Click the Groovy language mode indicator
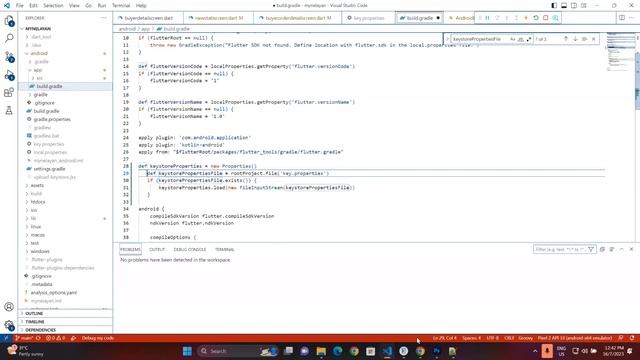Viewport: 640px width, 360px height. coord(525,338)
